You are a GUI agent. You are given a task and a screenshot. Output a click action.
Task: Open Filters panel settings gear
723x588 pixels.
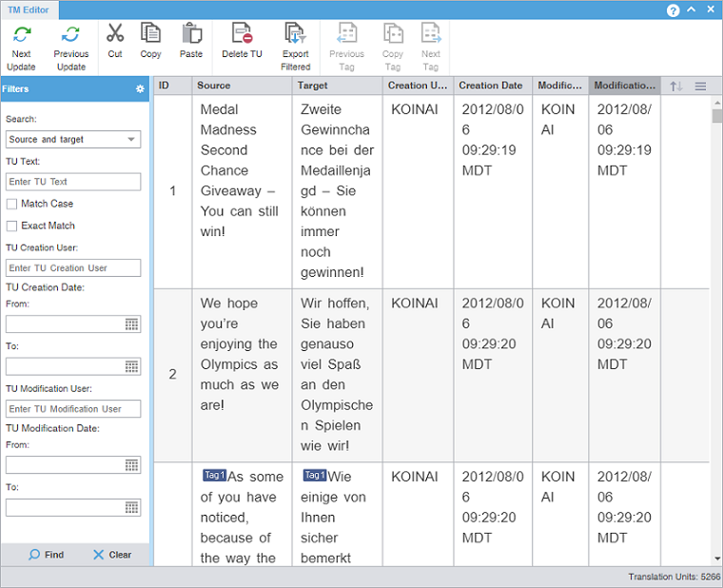point(140,89)
